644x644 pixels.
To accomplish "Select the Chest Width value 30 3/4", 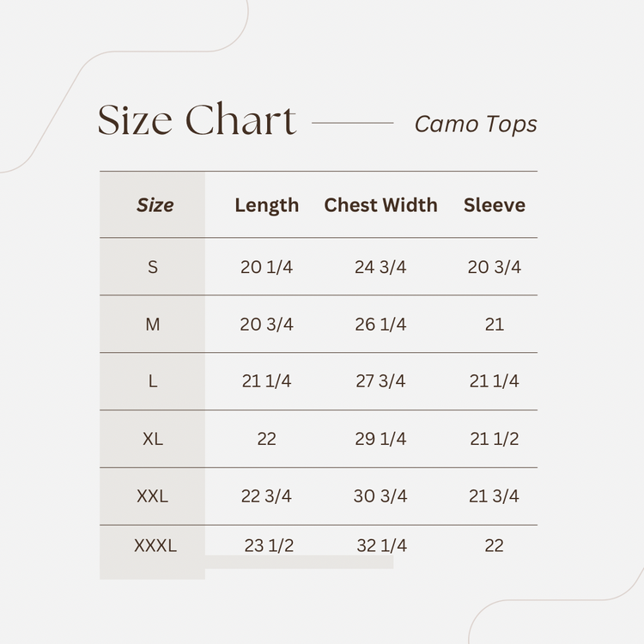I will pyautogui.click(x=380, y=496).
